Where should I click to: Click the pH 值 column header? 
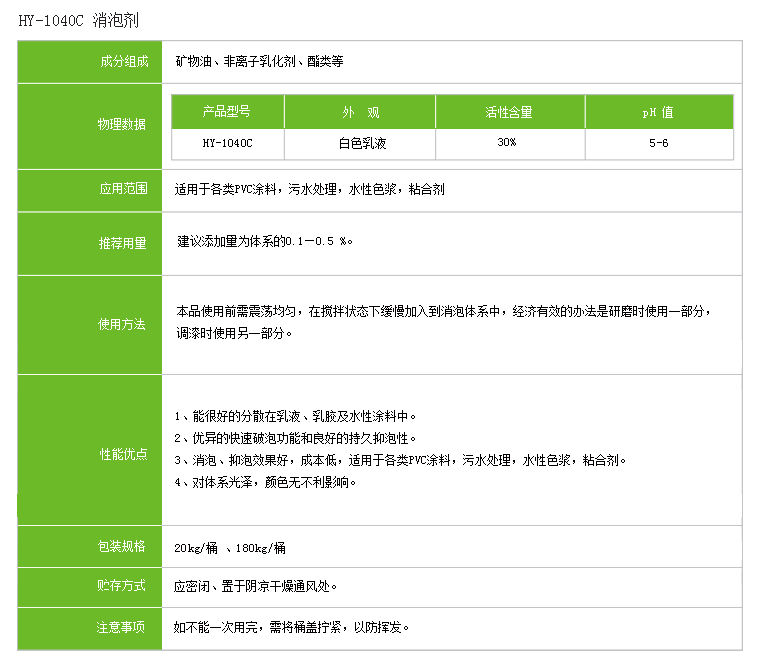point(658,112)
